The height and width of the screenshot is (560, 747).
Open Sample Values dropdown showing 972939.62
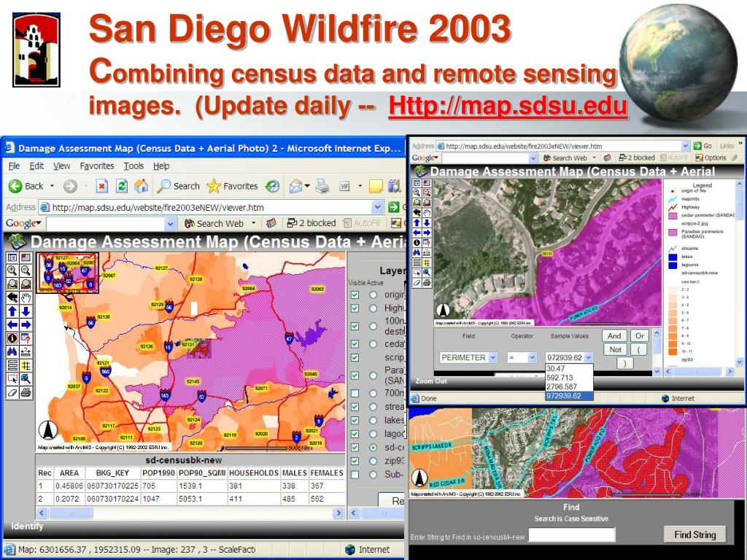click(589, 357)
